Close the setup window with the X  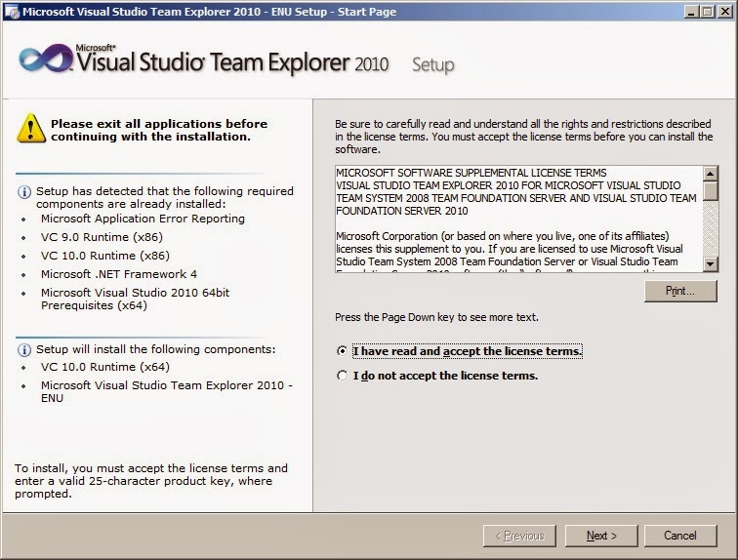(725, 12)
